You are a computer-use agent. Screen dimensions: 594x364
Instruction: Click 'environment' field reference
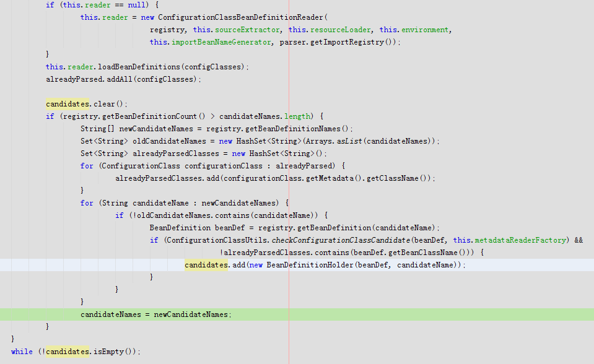(x=425, y=30)
